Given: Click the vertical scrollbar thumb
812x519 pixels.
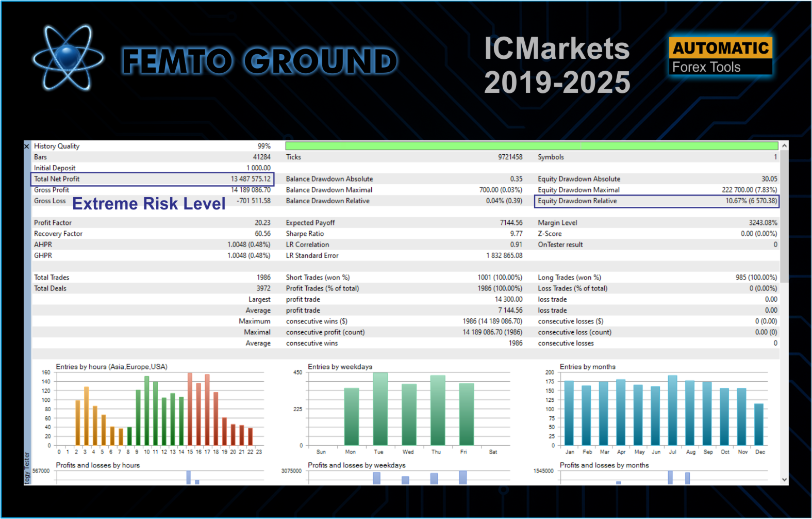Looking at the screenshot, I should [784, 217].
